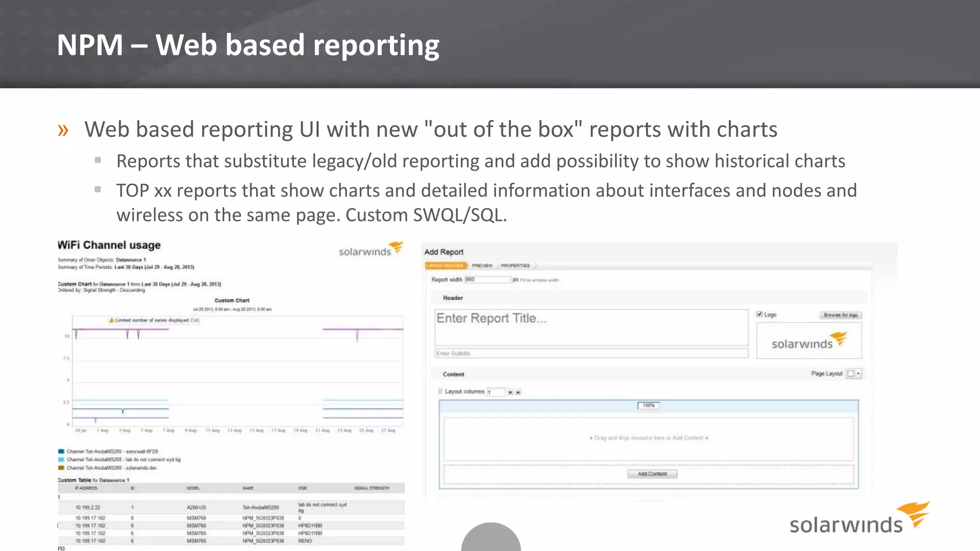Click the drag handle beside Layout columns

(x=440, y=391)
